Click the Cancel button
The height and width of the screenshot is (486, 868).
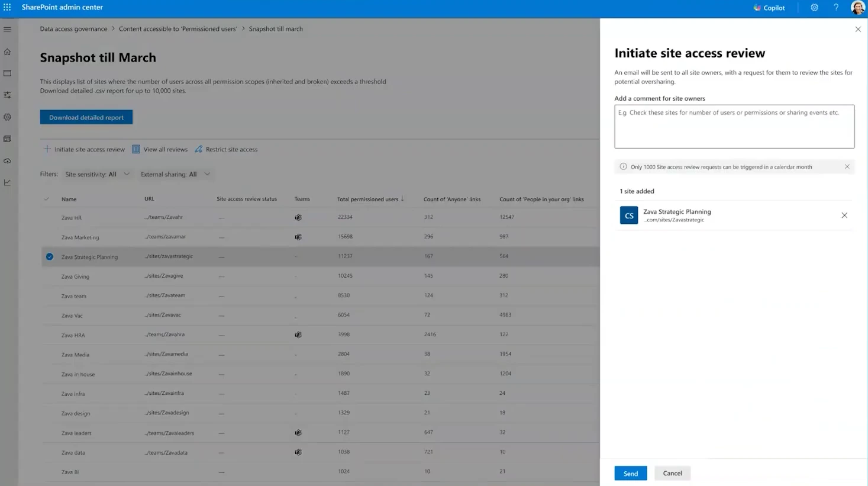(672, 474)
